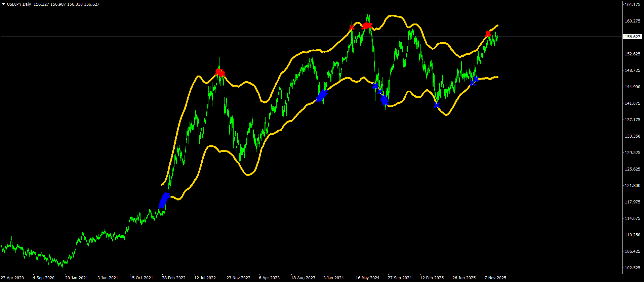The height and width of the screenshot is (282, 644).
Task: Click the 121.800 price axis label
Action: coord(632,186)
